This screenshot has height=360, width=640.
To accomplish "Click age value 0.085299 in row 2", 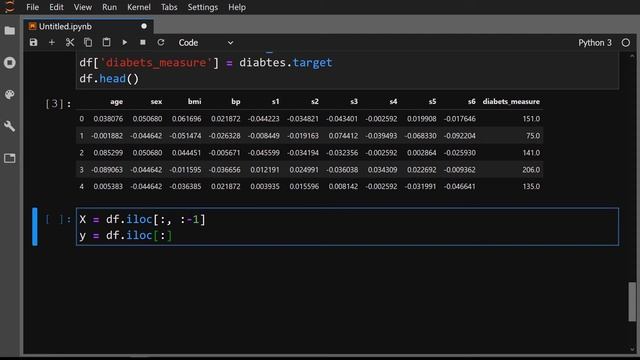I will (108, 153).
